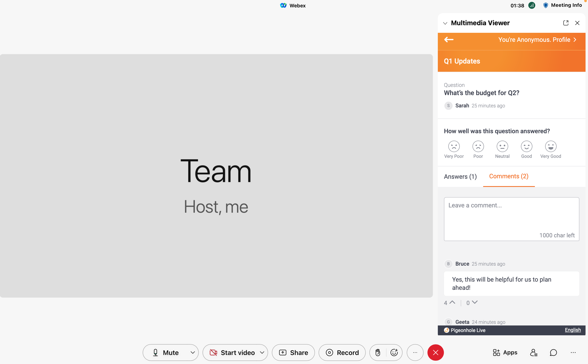Open audio options dropdown next to Mute
Image resolution: width=588 pixels, height=364 pixels.
tap(192, 353)
